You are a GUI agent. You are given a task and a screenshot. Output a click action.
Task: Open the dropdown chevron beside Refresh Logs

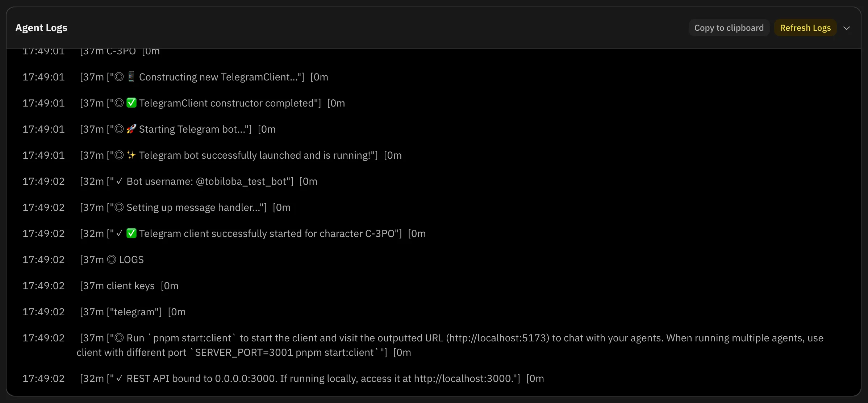point(847,28)
